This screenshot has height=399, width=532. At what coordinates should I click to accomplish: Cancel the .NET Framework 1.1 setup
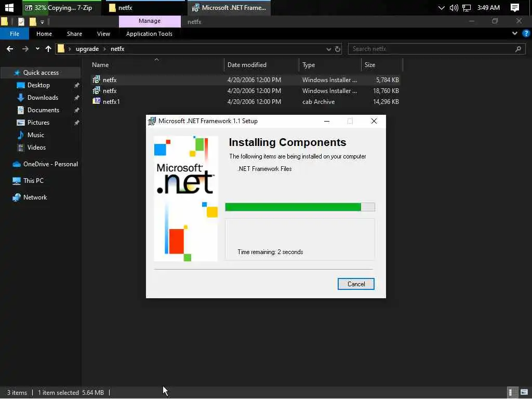click(x=356, y=284)
